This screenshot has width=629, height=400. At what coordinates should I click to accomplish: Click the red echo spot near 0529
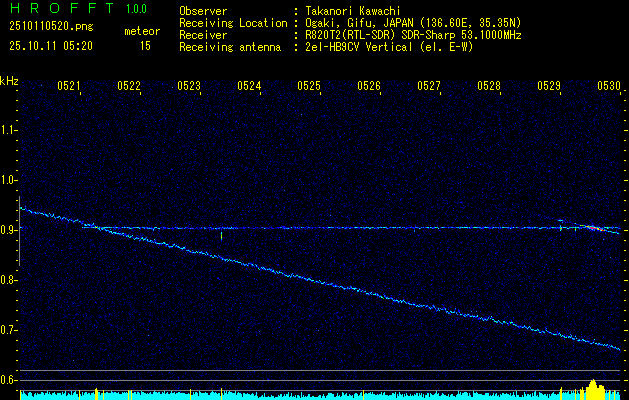(x=591, y=228)
